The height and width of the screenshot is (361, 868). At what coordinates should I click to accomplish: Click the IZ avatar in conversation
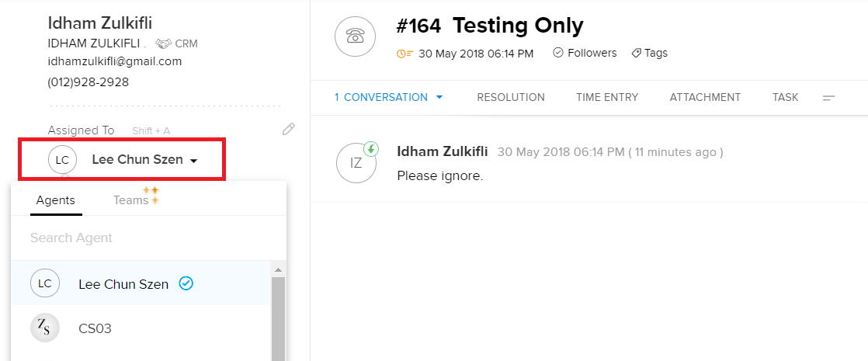[356, 163]
